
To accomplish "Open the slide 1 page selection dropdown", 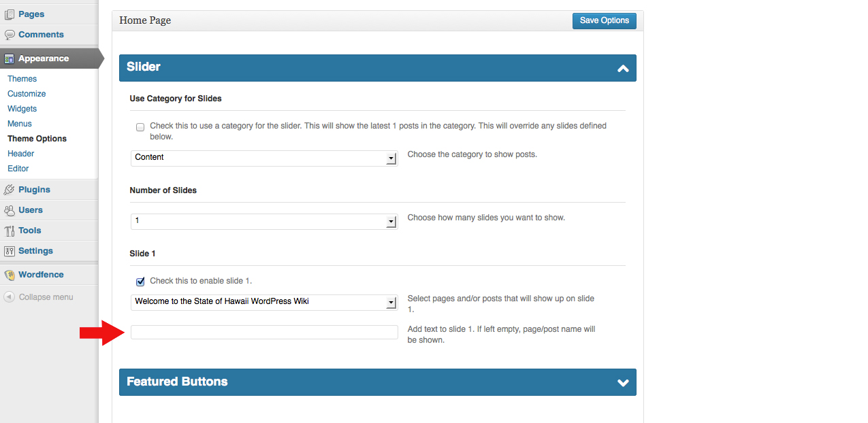I will pos(263,302).
